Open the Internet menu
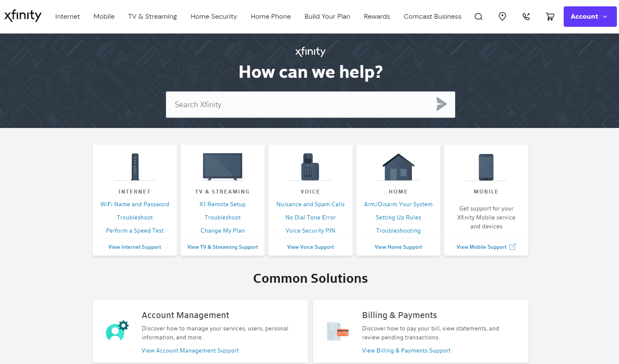 (68, 17)
